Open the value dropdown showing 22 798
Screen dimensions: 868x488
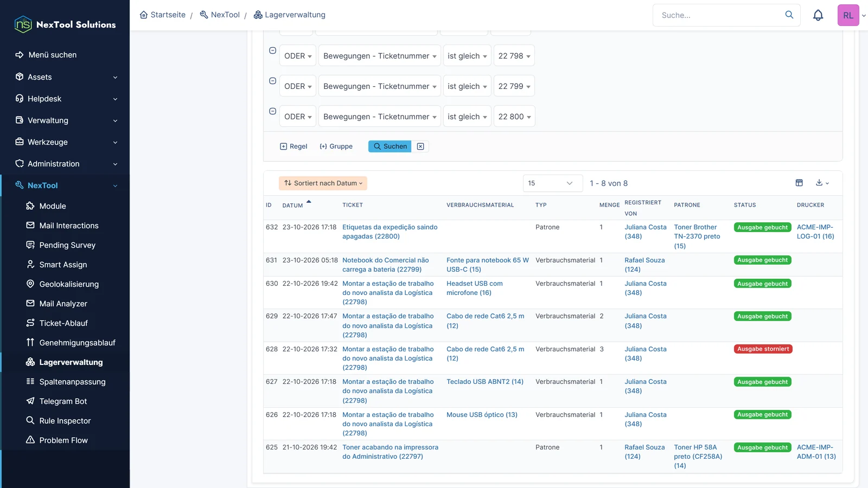pos(514,56)
